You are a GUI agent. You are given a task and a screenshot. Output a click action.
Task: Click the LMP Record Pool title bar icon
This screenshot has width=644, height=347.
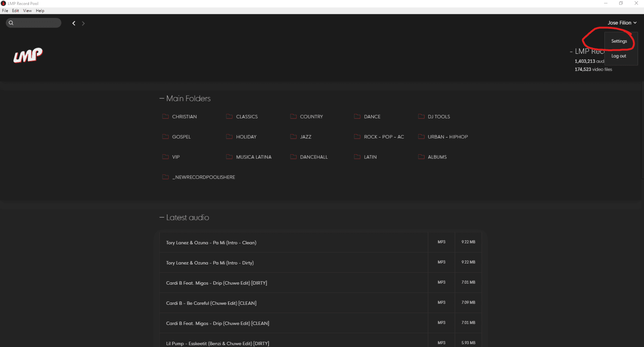coord(3,3)
